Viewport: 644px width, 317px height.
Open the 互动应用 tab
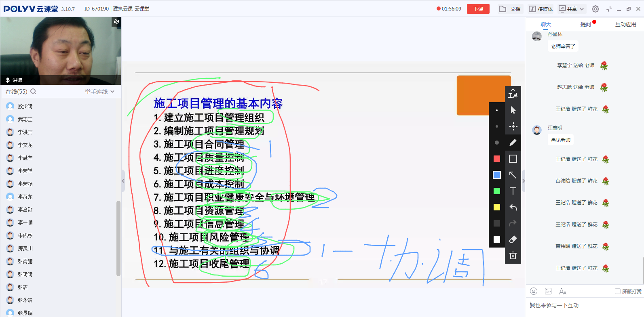click(x=625, y=24)
